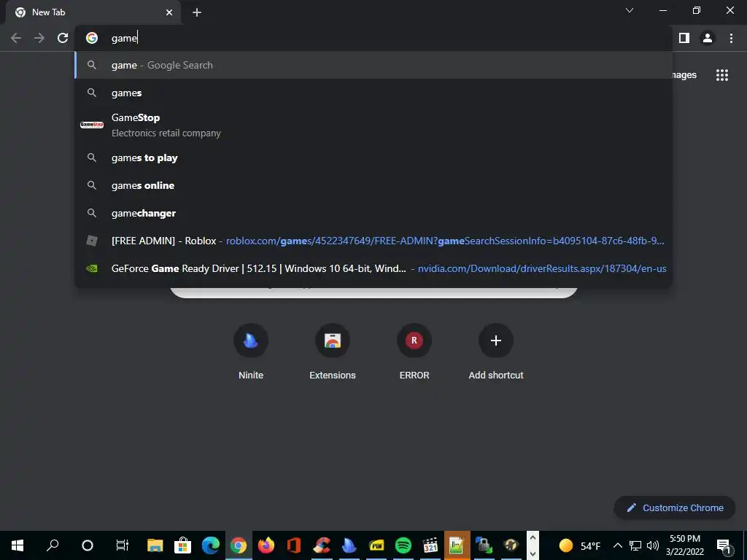
Task: Close the New Tab tab
Action: [x=169, y=12]
